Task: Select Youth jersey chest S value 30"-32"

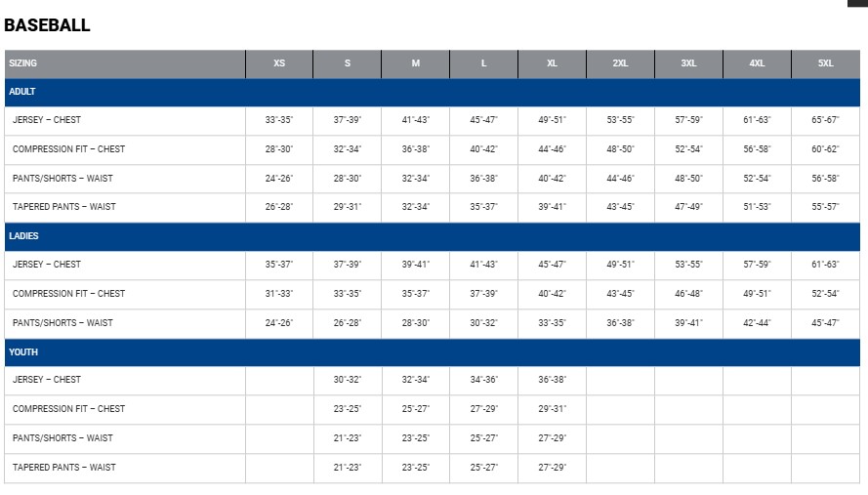Action: pos(348,380)
